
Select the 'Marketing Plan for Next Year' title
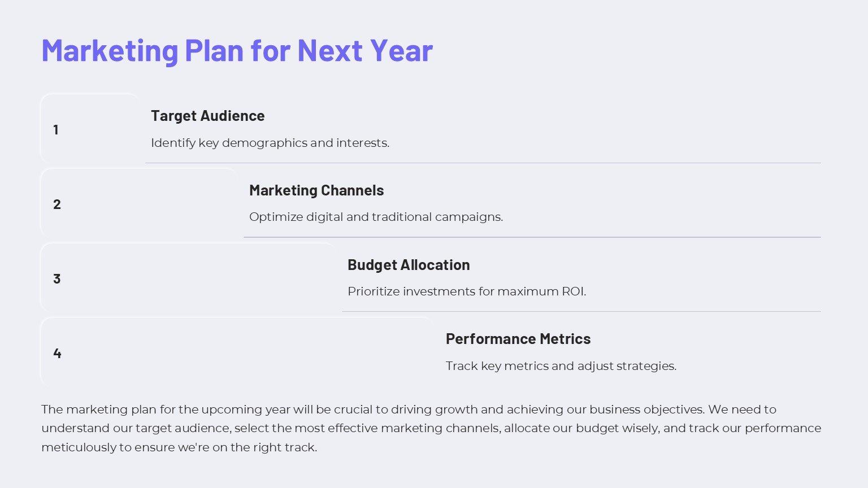click(237, 50)
